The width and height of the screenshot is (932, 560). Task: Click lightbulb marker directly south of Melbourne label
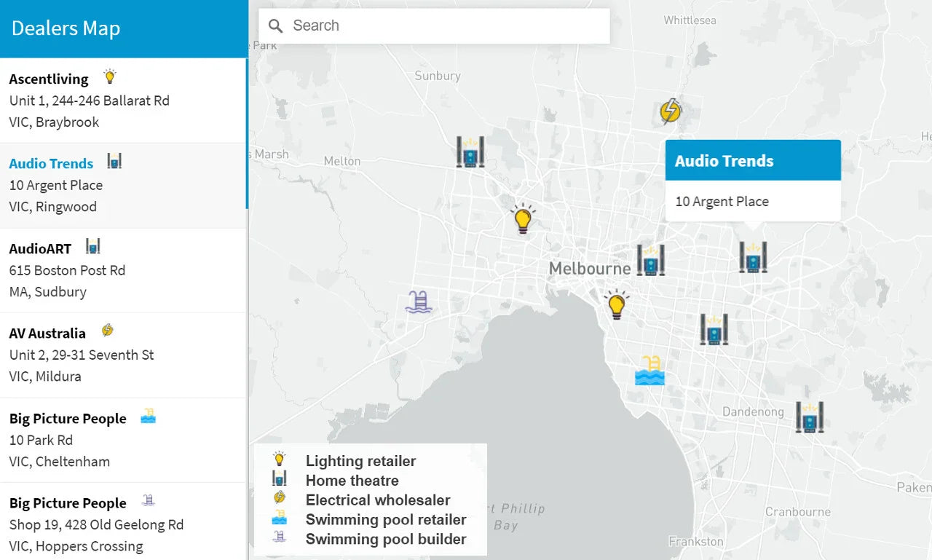[617, 304]
